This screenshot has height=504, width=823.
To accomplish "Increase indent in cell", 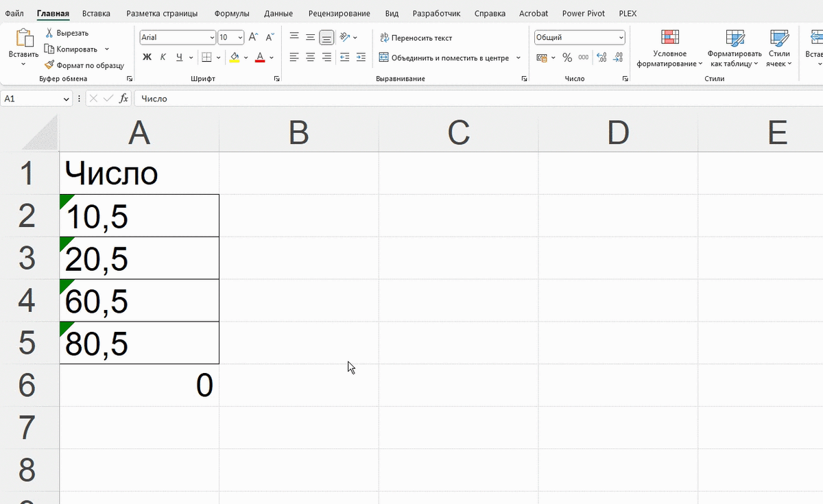I will click(x=361, y=58).
